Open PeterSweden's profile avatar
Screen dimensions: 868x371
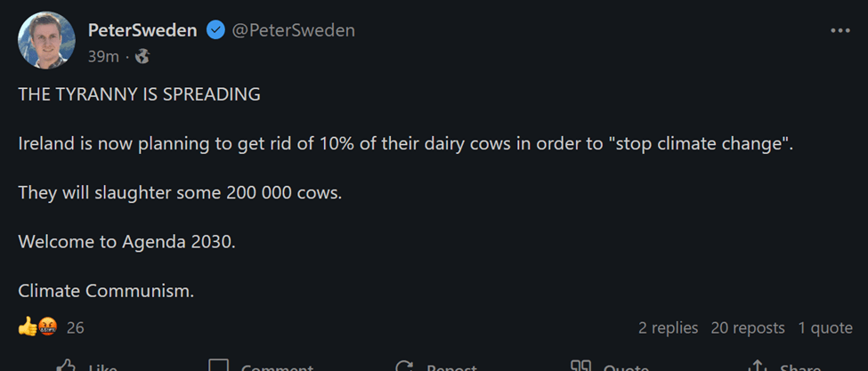[45, 40]
